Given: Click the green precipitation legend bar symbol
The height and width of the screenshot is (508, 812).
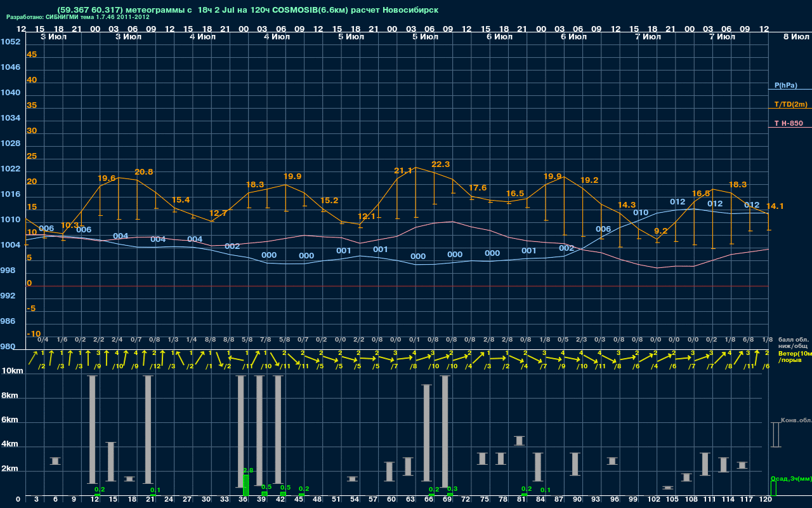Looking at the screenshot, I should pyautogui.click(x=773, y=488).
